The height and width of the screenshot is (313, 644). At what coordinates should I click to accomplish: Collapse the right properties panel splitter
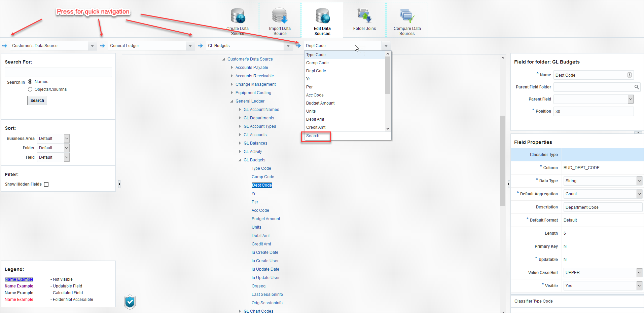(508, 184)
